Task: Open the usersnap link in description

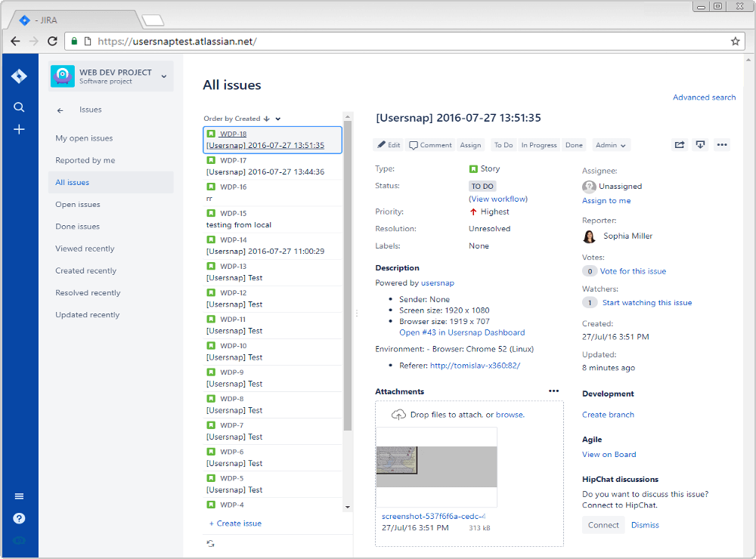Action: (438, 283)
